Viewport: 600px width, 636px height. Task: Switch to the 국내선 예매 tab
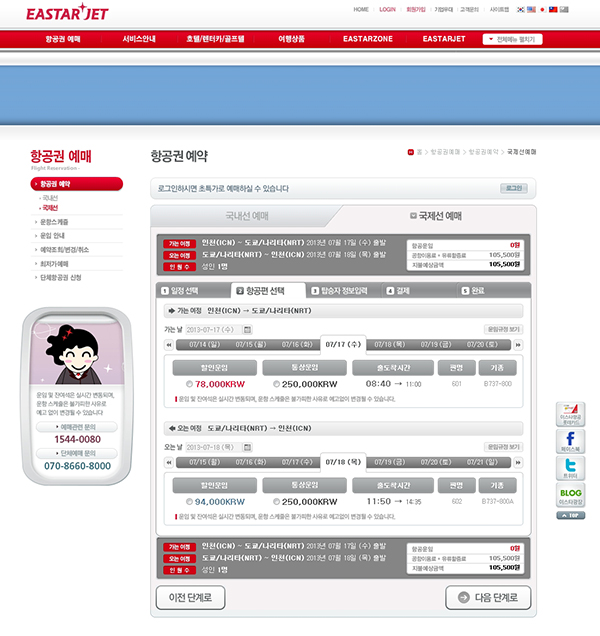pos(247,216)
